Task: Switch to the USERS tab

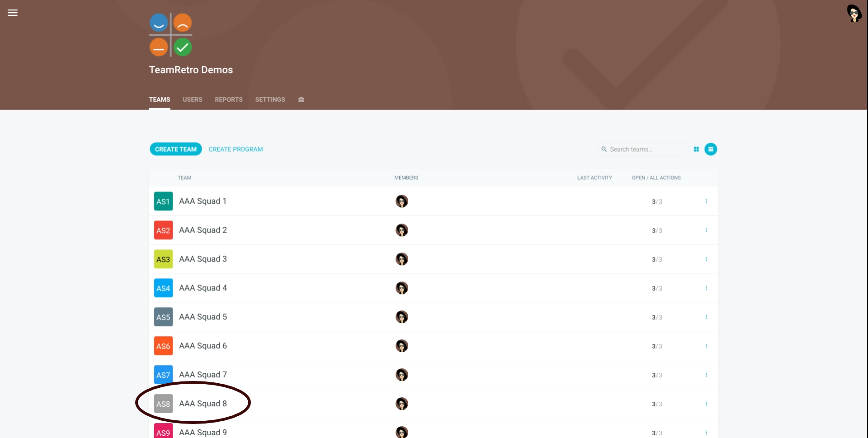Action: pos(193,100)
